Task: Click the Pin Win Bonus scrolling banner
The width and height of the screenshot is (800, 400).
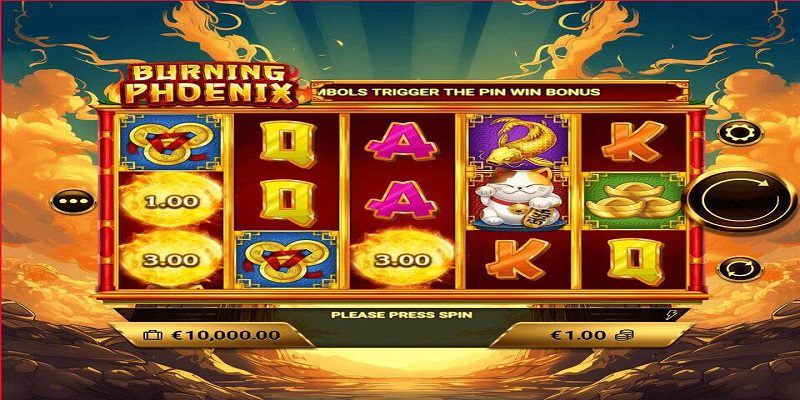Action: point(499,92)
